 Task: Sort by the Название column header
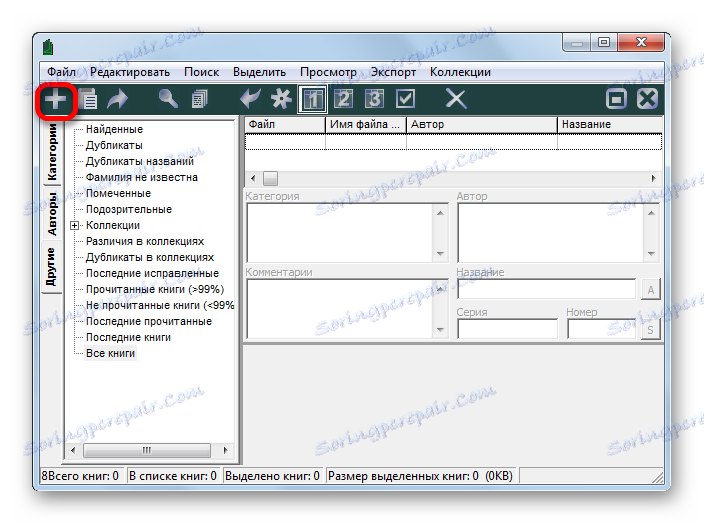[610, 124]
